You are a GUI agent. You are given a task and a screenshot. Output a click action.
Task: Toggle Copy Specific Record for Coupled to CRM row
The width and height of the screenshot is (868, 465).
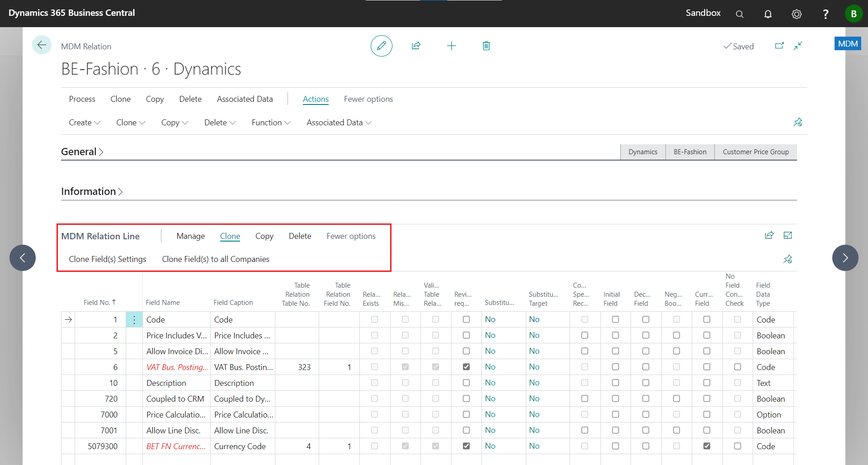(585, 399)
